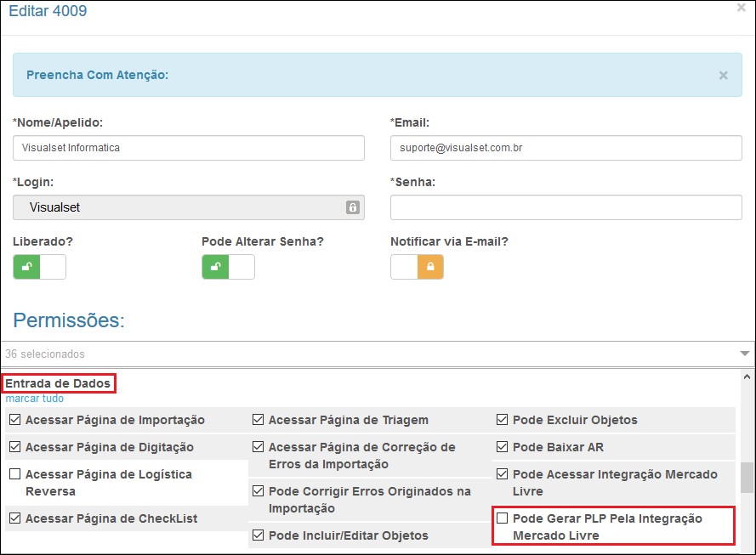Toggle Notificar via E-mail switch

[417, 267]
